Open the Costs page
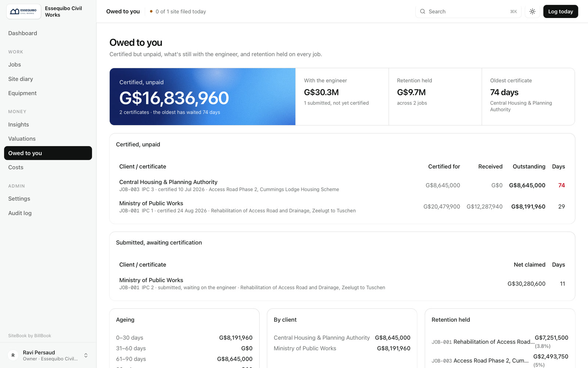The width and height of the screenshot is (588, 368). pos(48,167)
